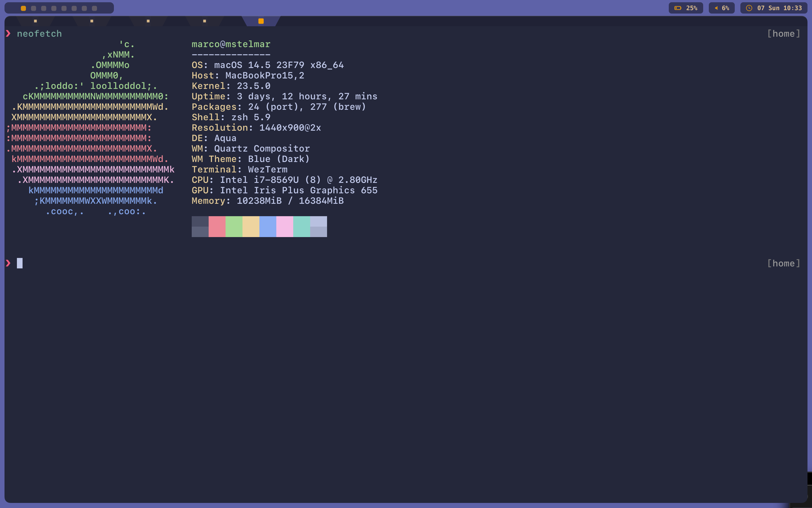812x508 pixels.
Task: Click the CPU: Intel i7-8569U line
Action: point(284,180)
